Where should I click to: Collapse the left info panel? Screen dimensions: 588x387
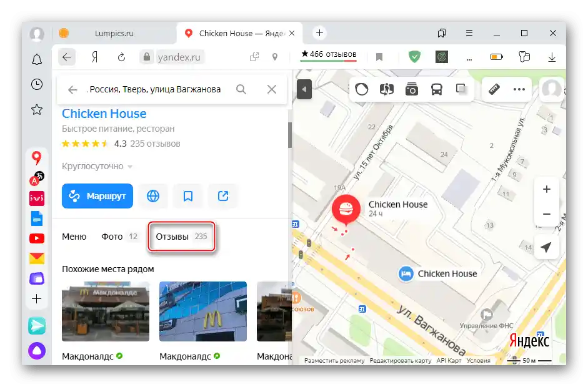(x=304, y=89)
